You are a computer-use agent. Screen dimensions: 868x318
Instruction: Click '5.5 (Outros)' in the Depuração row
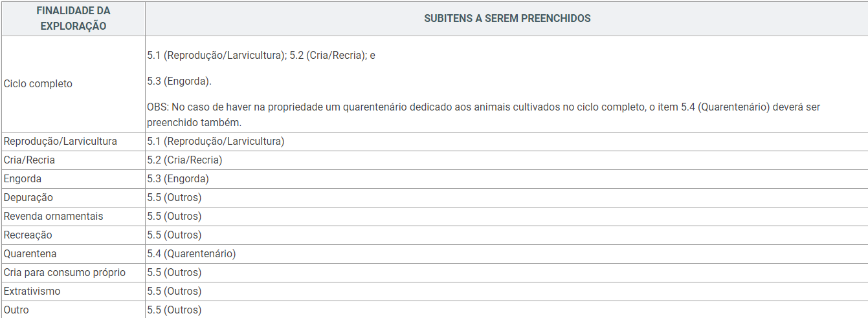tap(174, 197)
